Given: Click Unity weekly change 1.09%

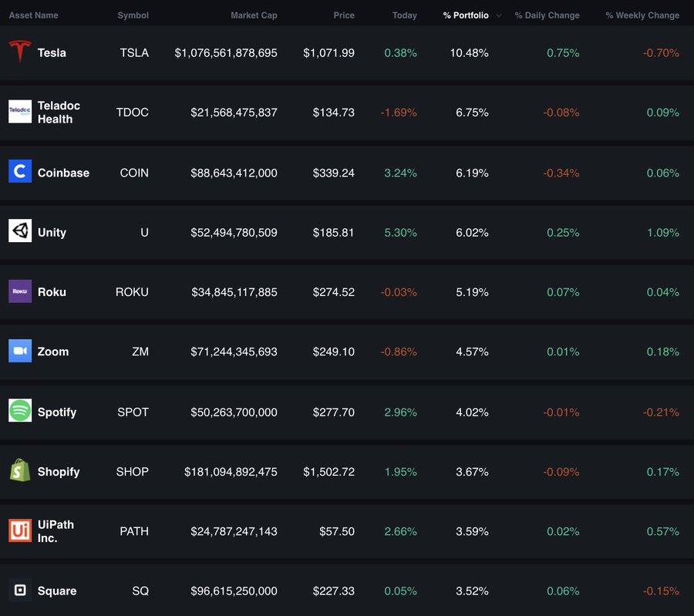Looking at the screenshot, I should 663,232.
